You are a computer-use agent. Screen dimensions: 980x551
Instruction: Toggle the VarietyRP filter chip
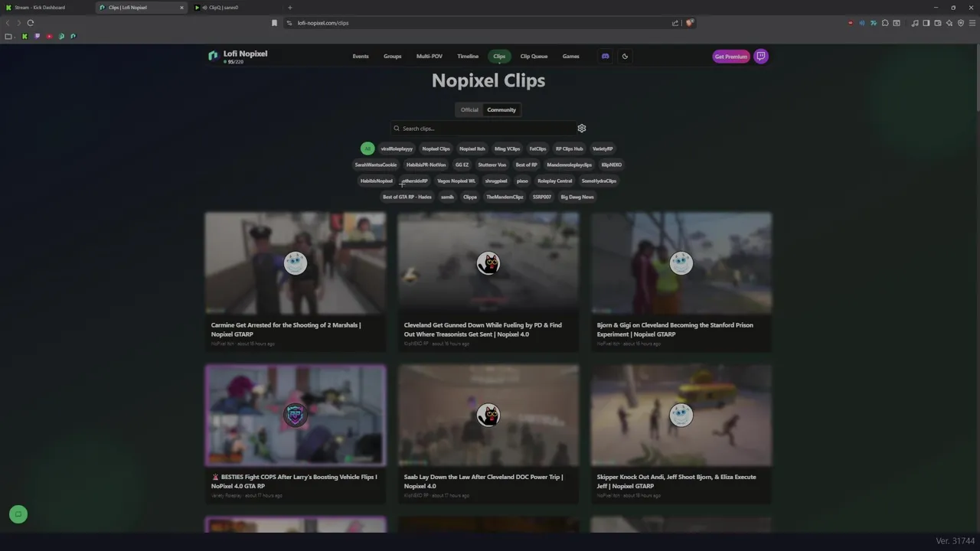pyautogui.click(x=603, y=148)
